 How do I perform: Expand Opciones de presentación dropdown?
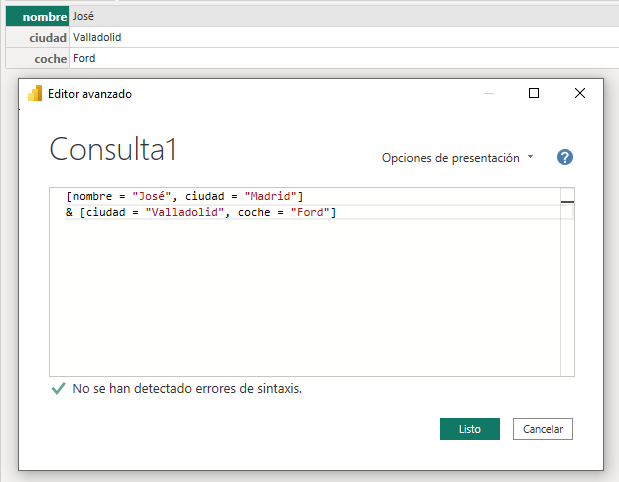(458, 158)
